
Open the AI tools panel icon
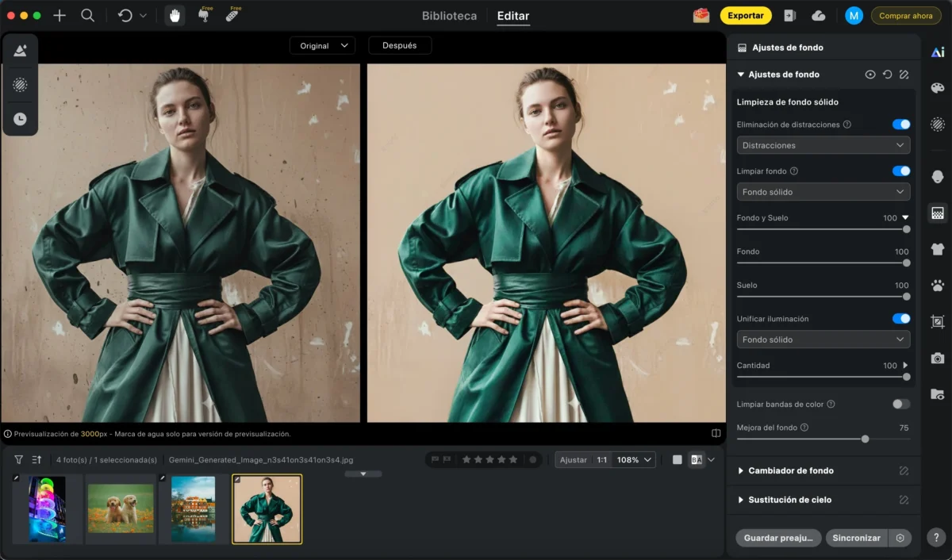point(938,52)
